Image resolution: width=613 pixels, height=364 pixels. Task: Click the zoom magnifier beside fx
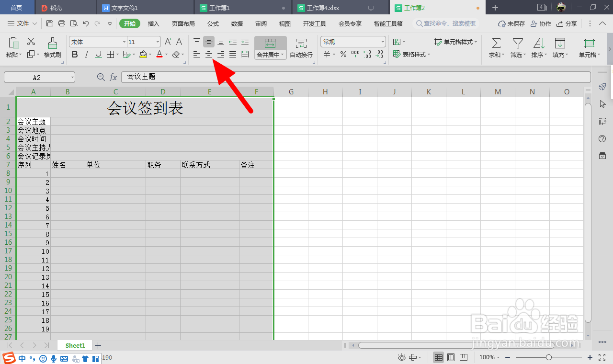(101, 77)
